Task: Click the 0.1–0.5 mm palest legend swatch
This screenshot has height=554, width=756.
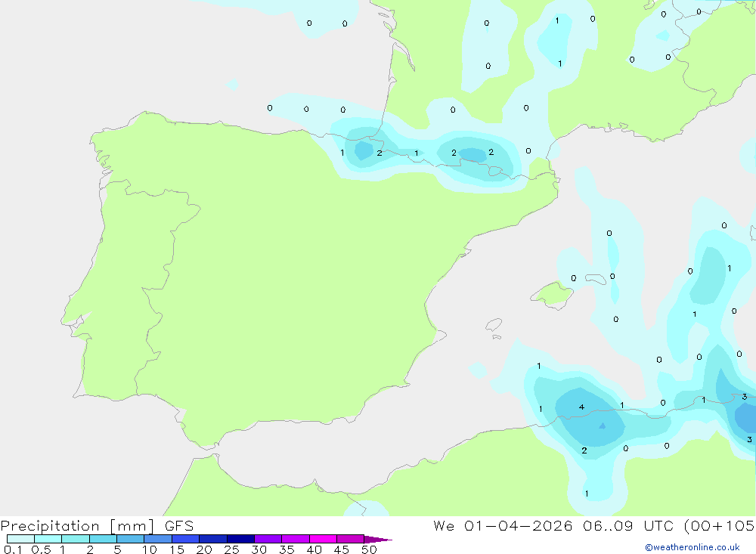Action: pos(20,539)
